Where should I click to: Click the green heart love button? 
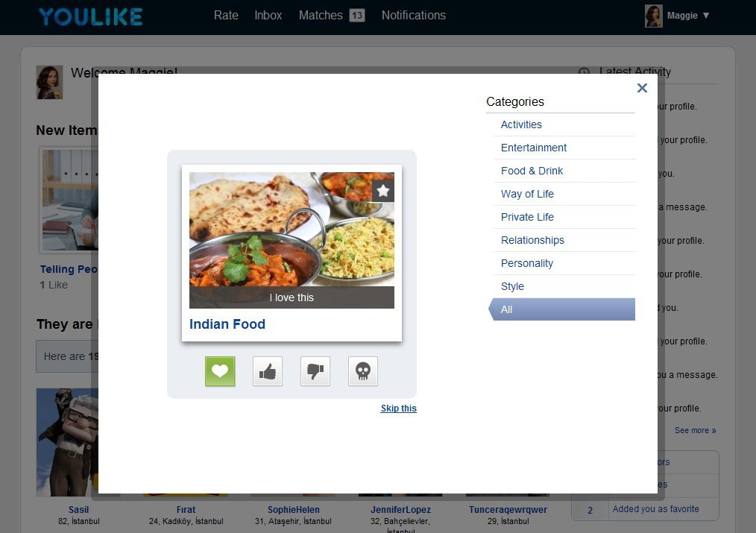(x=220, y=371)
